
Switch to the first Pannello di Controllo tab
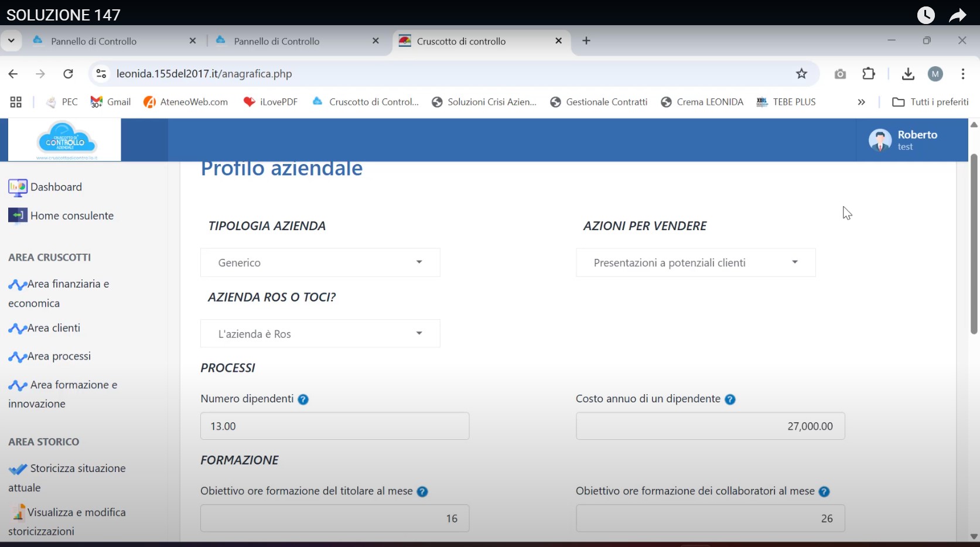coord(94,41)
